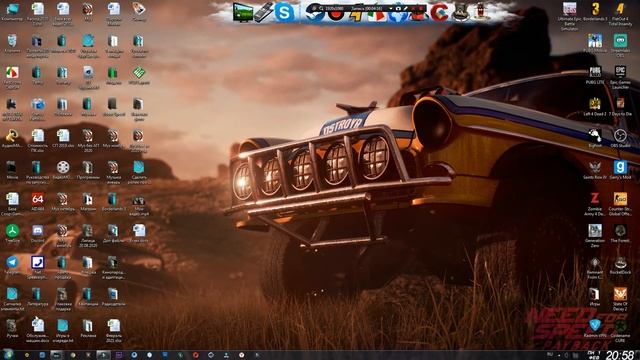Launch the Borderlands 3 game shortcut
The height and width of the screenshot is (360, 640).
pos(595,12)
